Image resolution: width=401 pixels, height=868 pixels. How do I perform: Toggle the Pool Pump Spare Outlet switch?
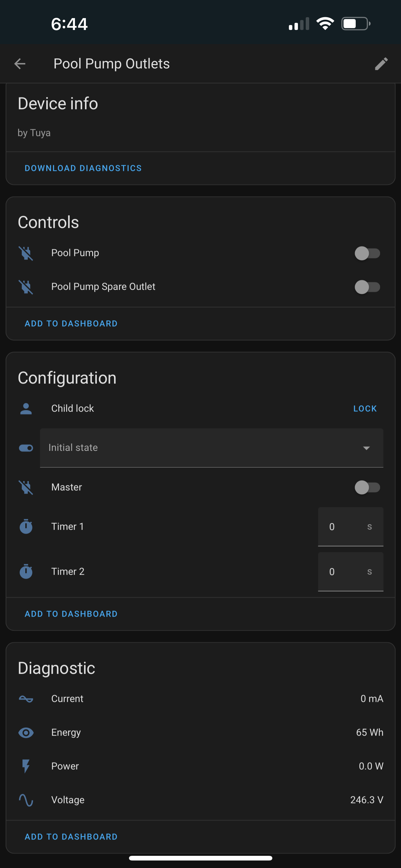367,287
